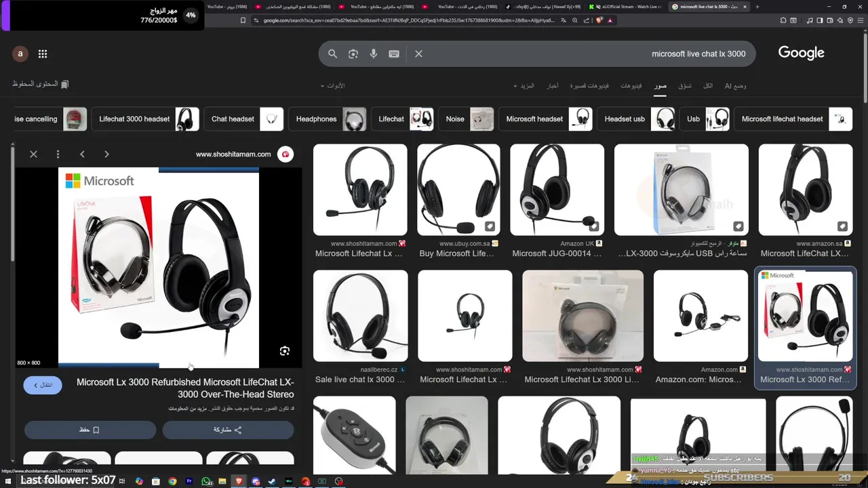The width and height of the screenshot is (868, 488).
Task: Close the image preview panel
Action: click(x=33, y=155)
